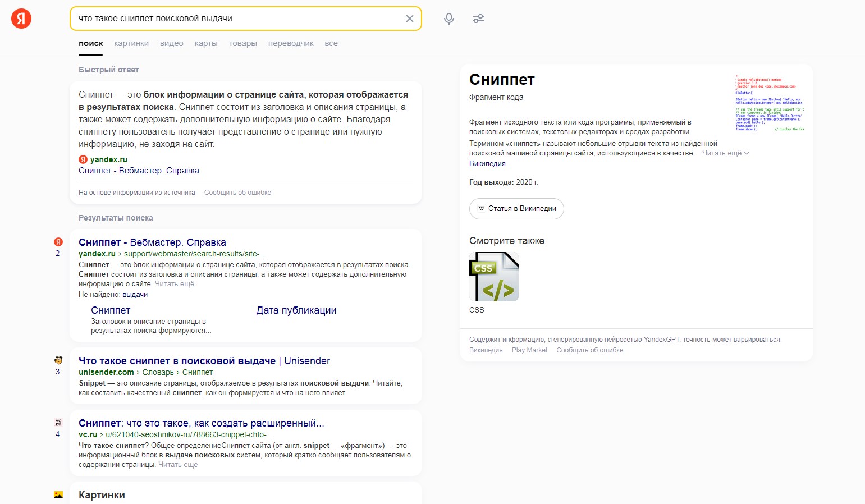Start voice search with the microphone icon

point(449,19)
